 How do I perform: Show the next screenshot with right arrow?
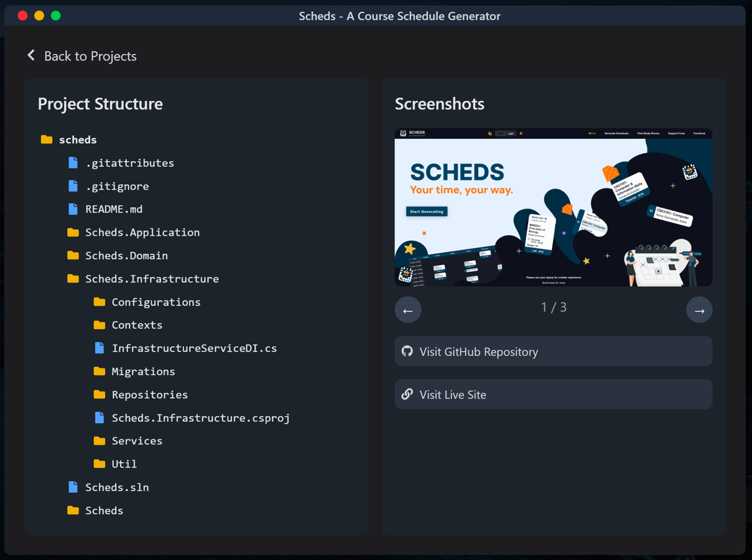pos(699,310)
